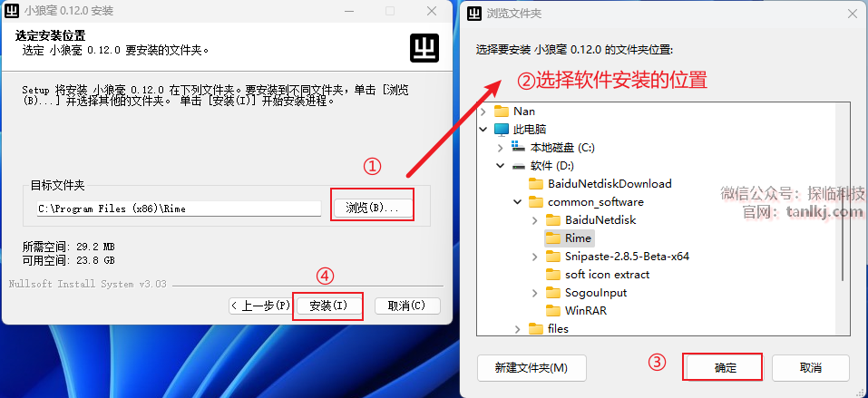Image resolution: width=868 pixels, height=398 pixels.
Task: Select the Rime folder icon
Action: tap(553, 238)
